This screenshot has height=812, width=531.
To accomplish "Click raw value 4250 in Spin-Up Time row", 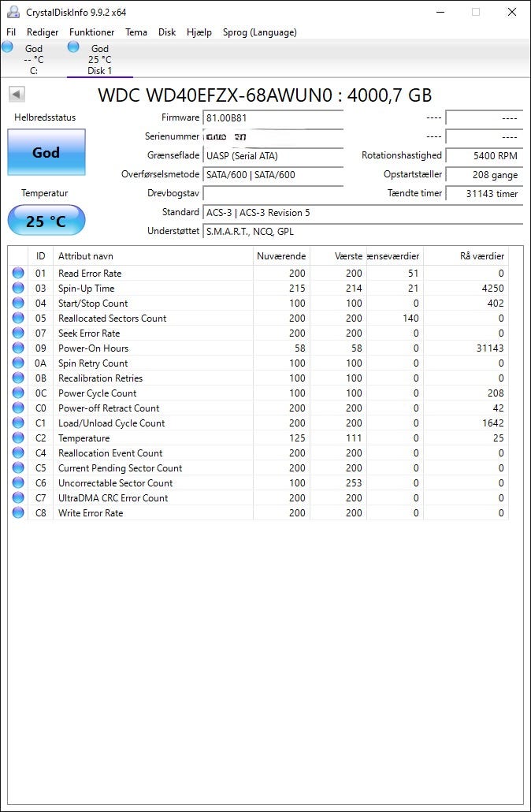I will pyautogui.click(x=492, y=289).
